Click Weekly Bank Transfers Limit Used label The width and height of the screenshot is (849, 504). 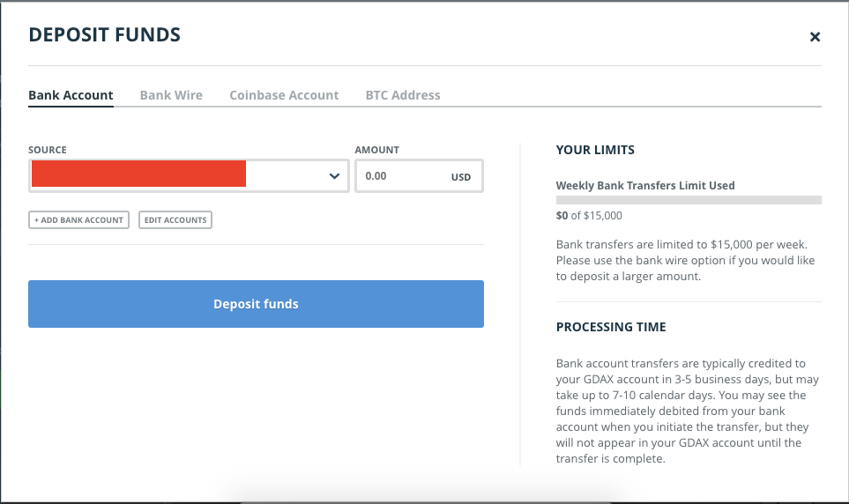645,186
